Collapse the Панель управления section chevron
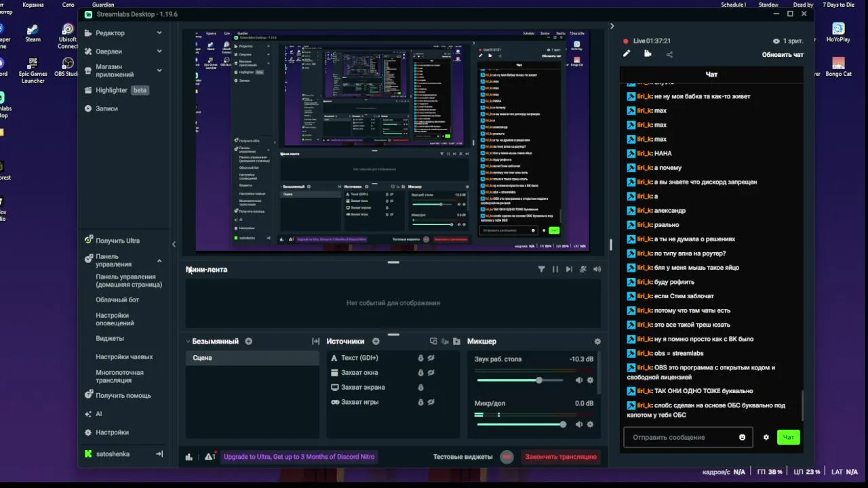Image resolution: width=868 pixels, height=488 pixels. tap(159, 261)
